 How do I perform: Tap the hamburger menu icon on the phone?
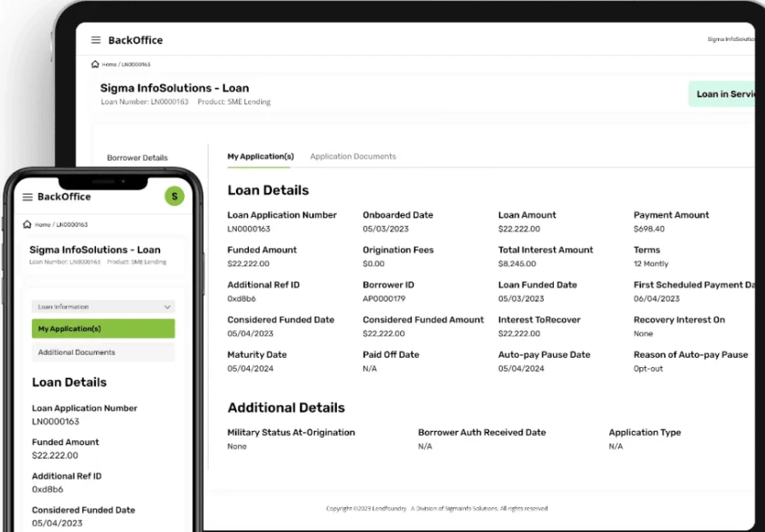pyautogui.click(x=26, y=196)
